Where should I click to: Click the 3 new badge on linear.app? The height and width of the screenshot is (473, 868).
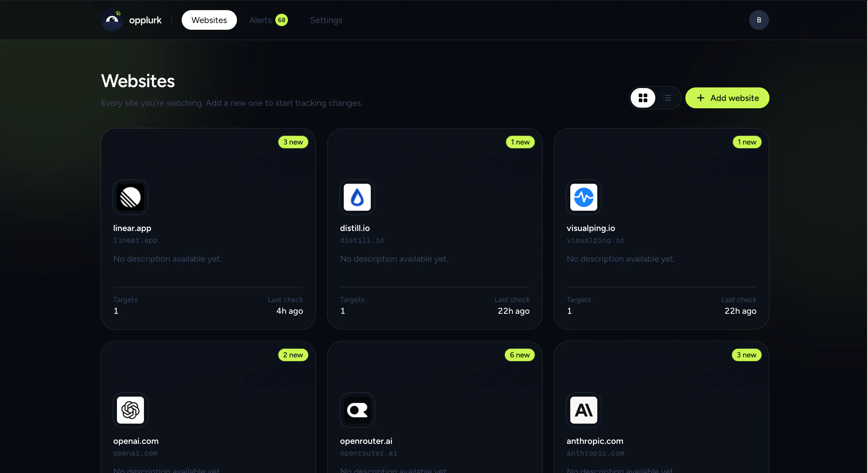293,142
